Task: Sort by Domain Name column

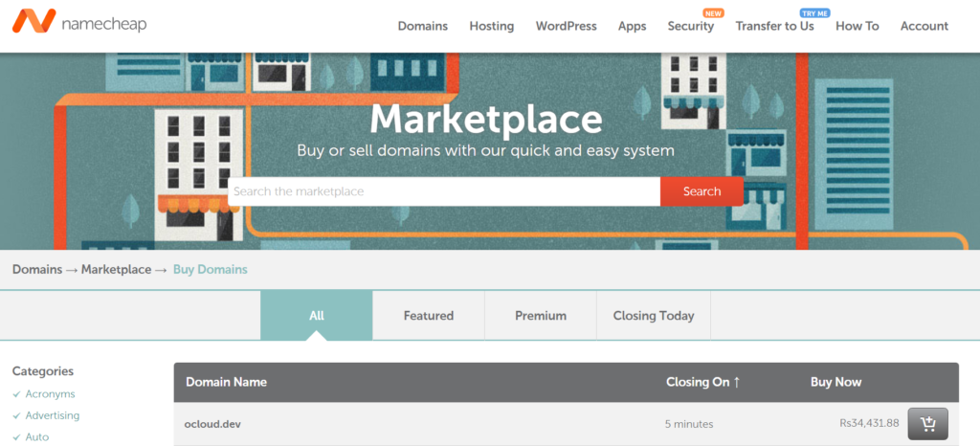Action: [x=226, y=382]
